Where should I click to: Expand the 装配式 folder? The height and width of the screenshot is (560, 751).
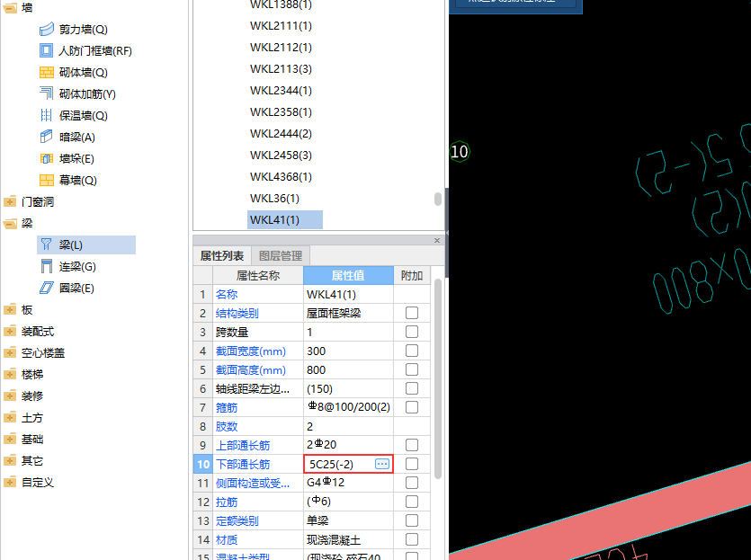click(10, 331)
